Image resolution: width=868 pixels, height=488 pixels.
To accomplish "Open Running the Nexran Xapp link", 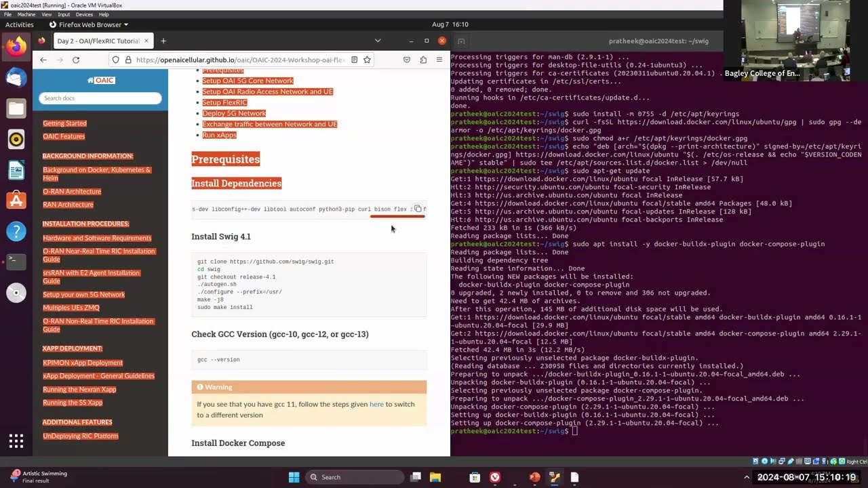I will [79, 390].
